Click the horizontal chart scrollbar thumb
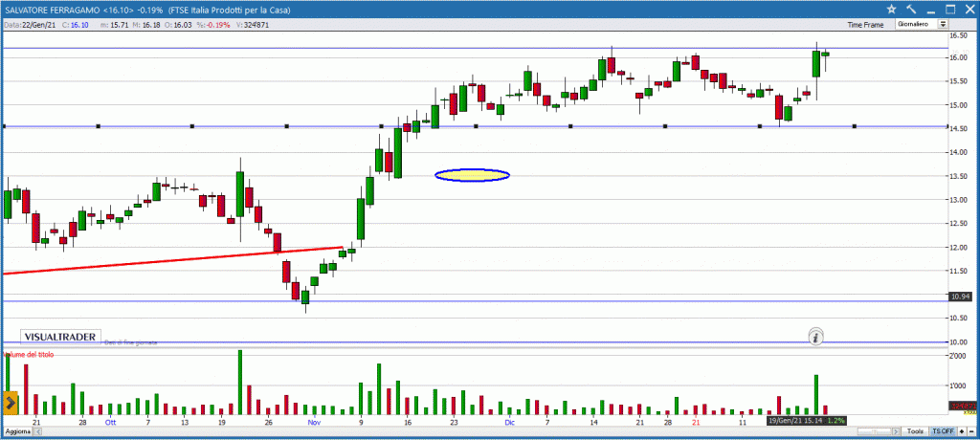 coord(875,432)
